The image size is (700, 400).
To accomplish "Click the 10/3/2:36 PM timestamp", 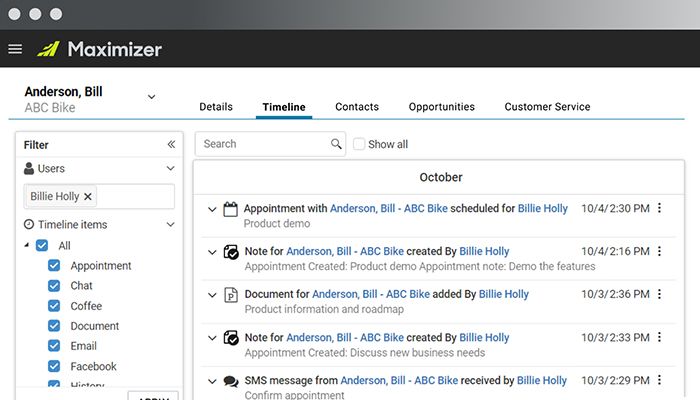I will 615,294.
